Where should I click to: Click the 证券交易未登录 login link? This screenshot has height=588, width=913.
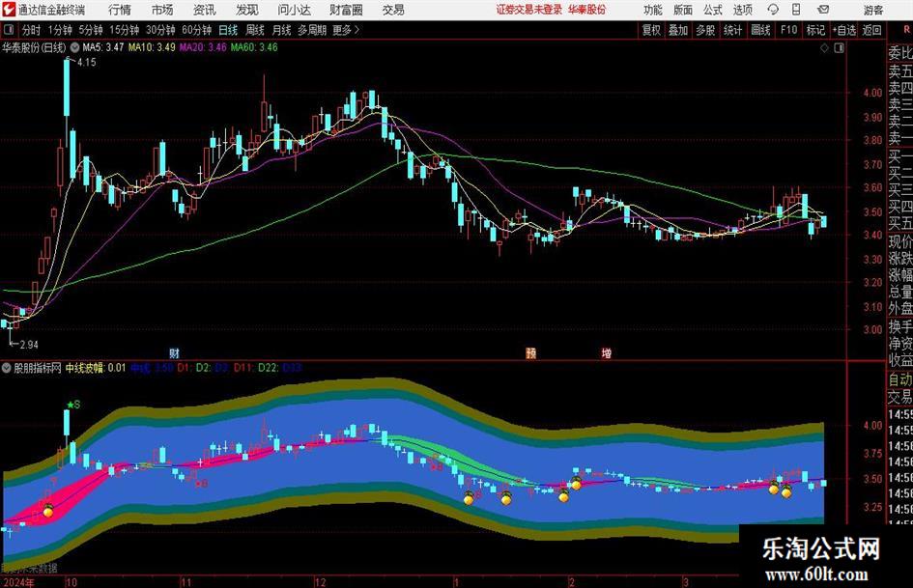coord(529,10)
